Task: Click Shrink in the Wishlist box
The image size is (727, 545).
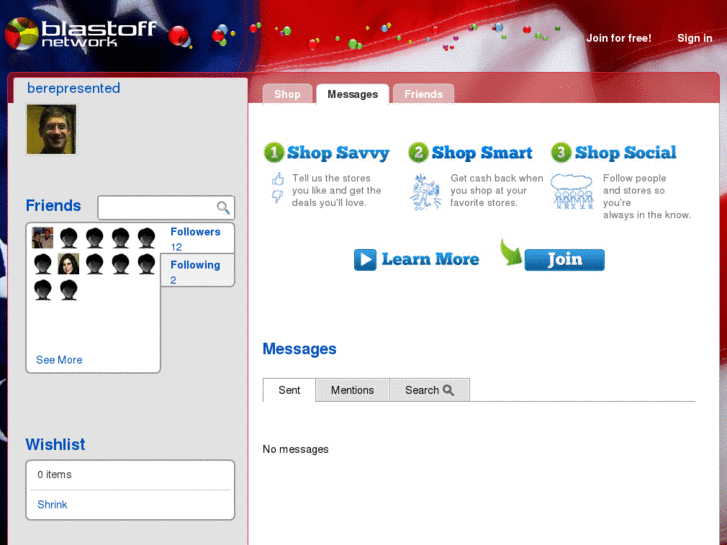Action: click(x=52, y=505)
